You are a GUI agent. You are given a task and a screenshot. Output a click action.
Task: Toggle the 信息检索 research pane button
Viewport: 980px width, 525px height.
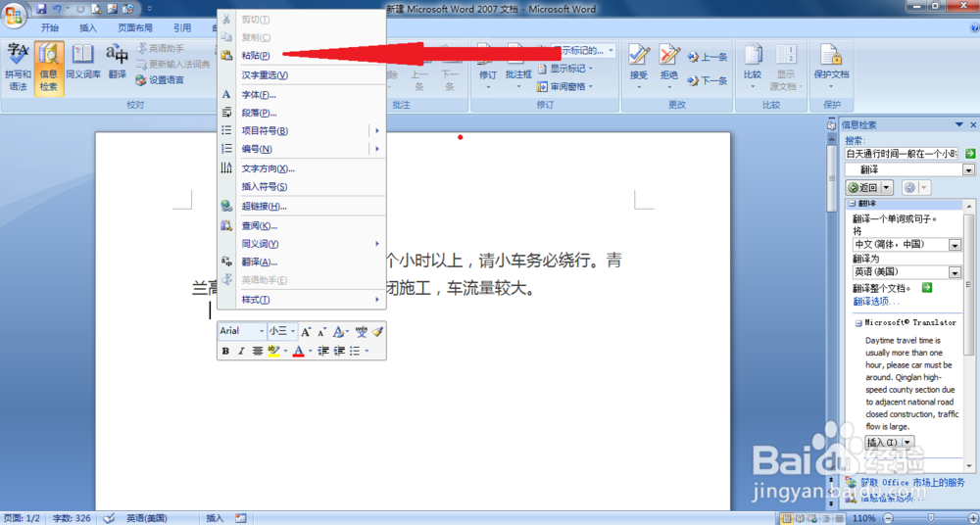coord(49,69)
